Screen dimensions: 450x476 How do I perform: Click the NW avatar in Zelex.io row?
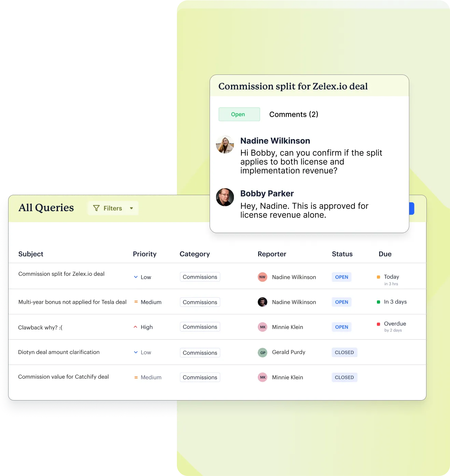coord(262,277)
